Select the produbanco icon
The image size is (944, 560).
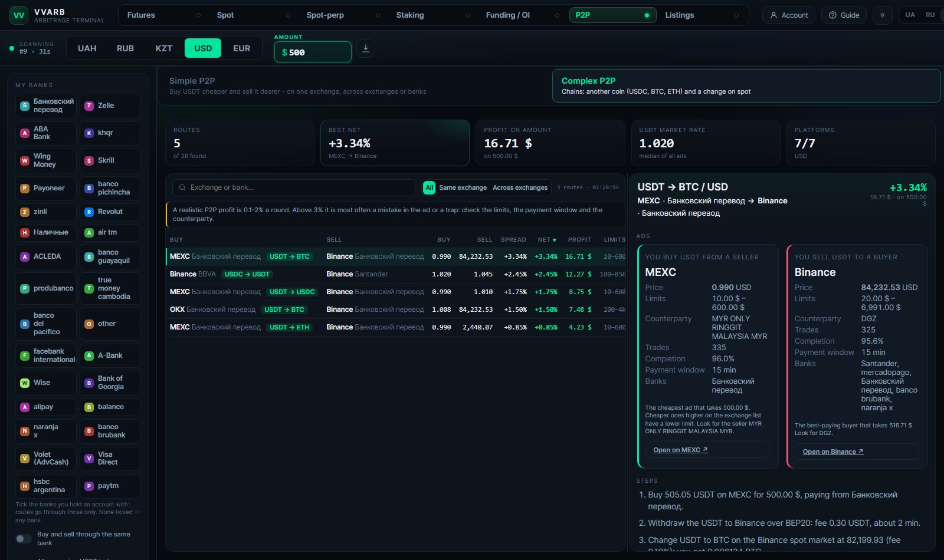[25, 289]
